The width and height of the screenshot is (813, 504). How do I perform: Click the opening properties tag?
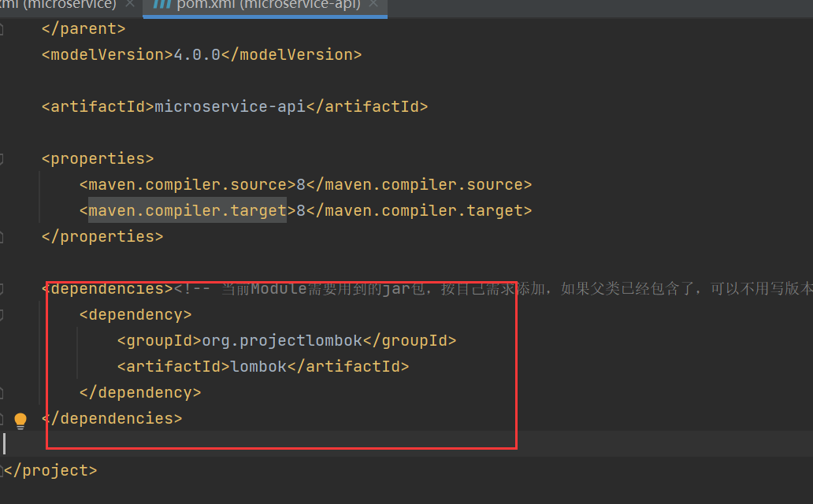coord(98,158)
